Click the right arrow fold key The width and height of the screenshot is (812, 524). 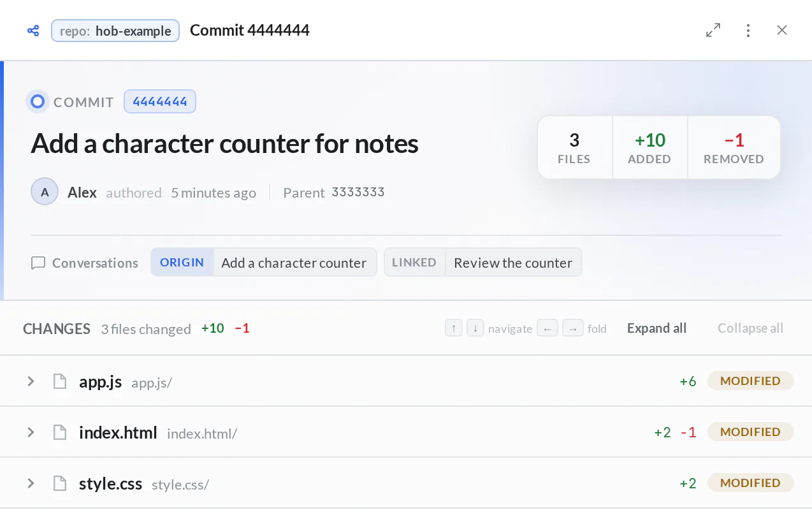click(573, 328)
